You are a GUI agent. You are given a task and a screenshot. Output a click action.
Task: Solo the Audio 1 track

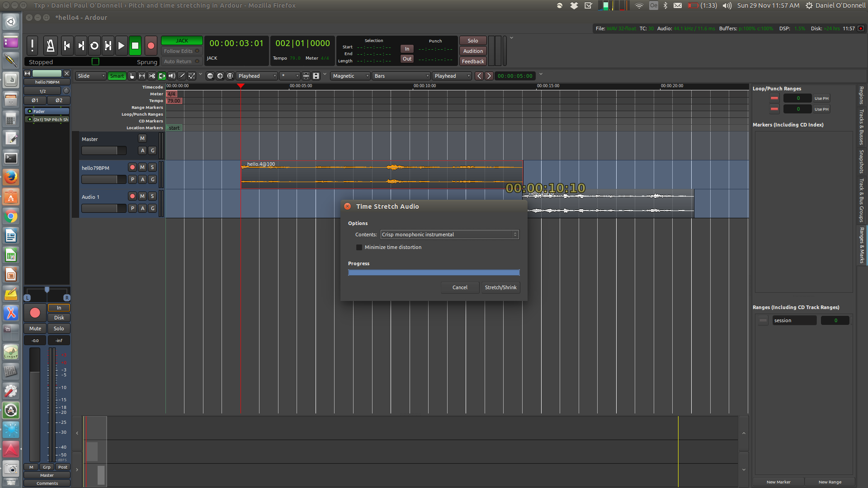[x=152, y=196]
